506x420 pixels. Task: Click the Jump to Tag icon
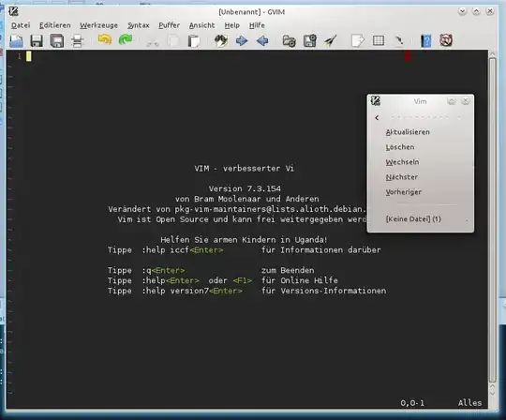399,40
